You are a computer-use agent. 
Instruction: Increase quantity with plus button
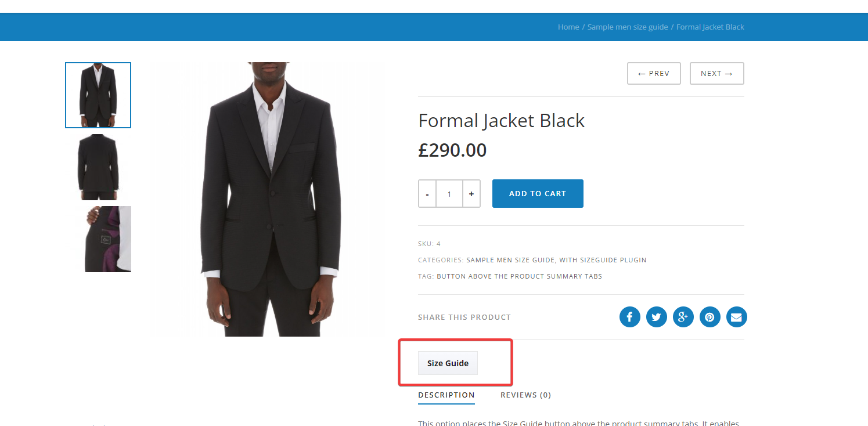pyautogui.click(x=471, y=194)
